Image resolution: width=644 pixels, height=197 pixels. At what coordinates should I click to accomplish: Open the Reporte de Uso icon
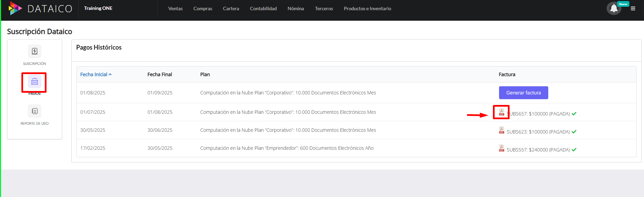pos(35,111)
